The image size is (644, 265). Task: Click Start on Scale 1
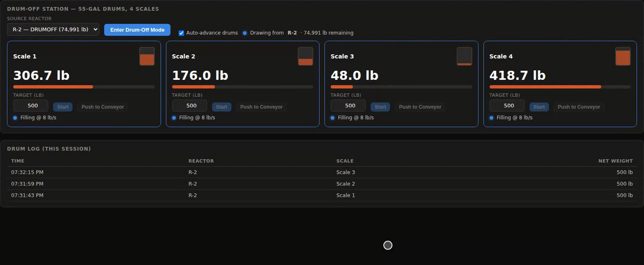click(63, 107)
